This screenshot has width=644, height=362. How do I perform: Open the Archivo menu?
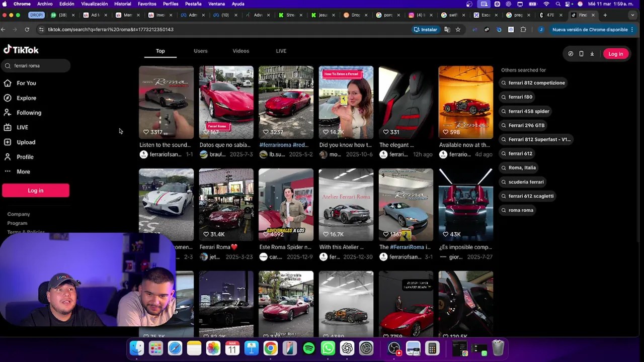point(45,4)
